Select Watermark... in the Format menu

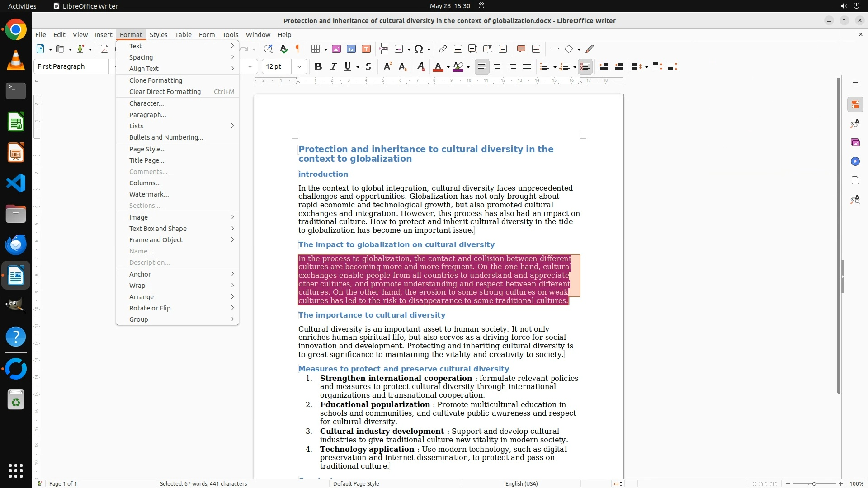click(x=149, y=194)
